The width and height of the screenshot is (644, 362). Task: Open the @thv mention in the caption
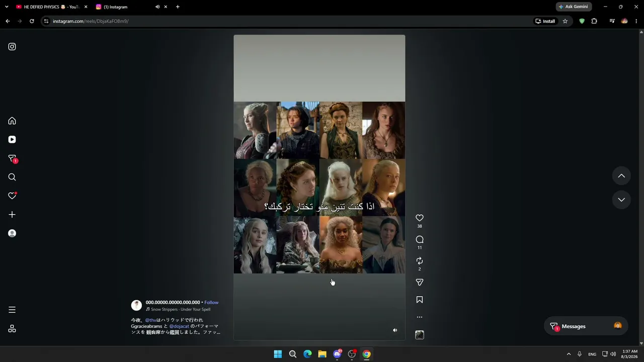pyautogui.click(x=150, y=320)
